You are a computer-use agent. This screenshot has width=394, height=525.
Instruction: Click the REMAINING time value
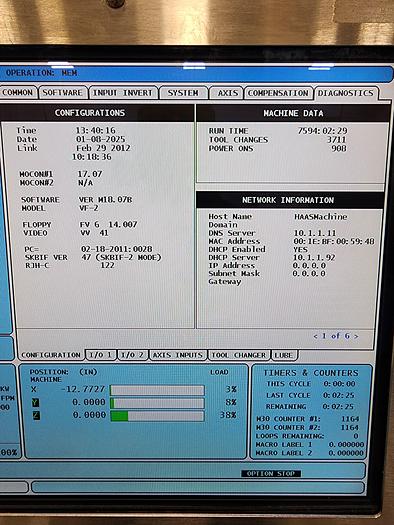338,406
